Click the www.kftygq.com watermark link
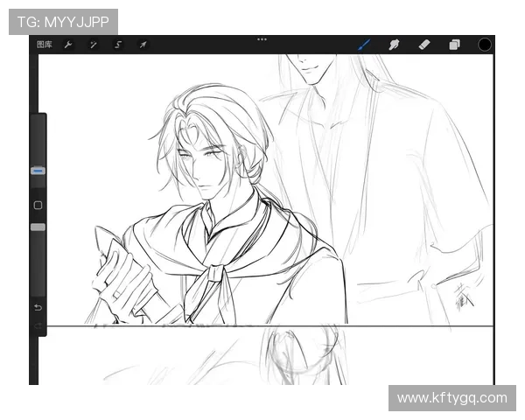The image size is (525, 420). pos(451,398)
